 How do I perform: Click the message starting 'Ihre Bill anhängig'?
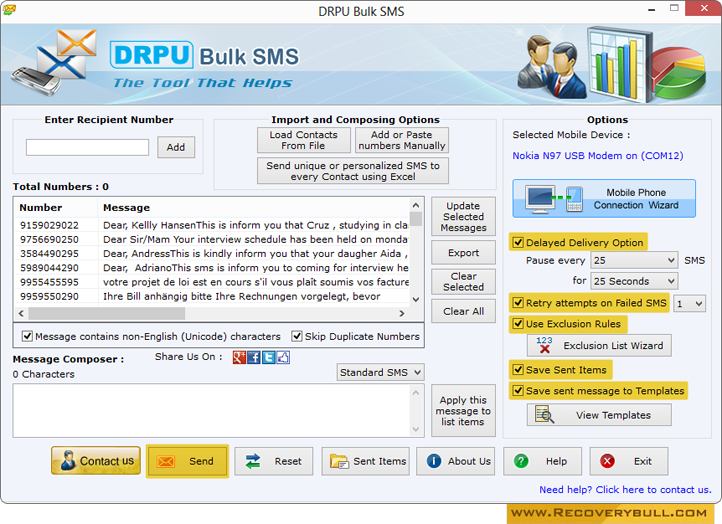pyautogui.click(x=242, y=297)
